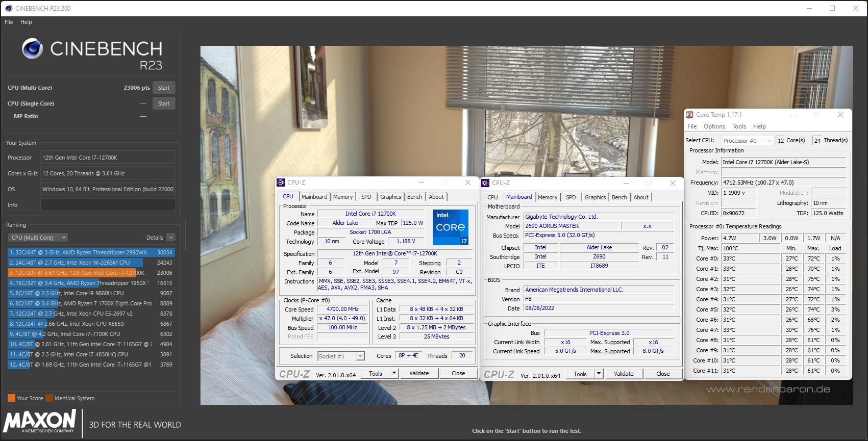
Task: Select the Xeon E5-2697 v2 ranking row
Action: pos(91,314)
